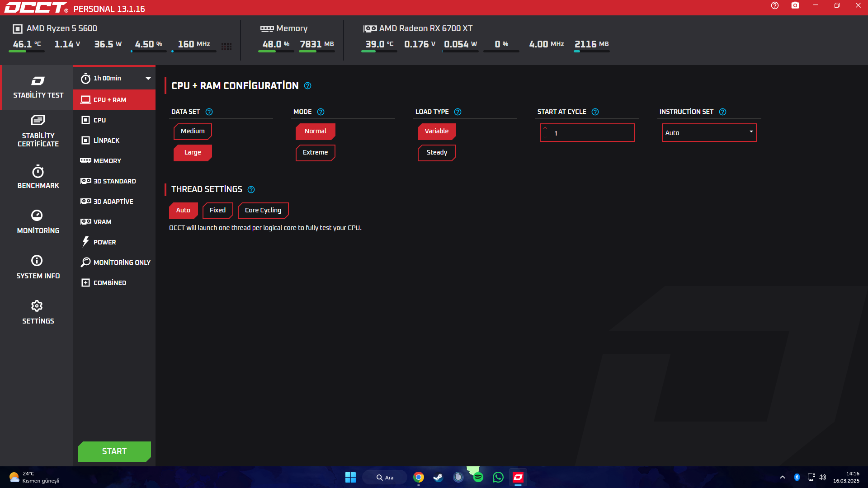This screenshot has height=488, width=868.
Task: Expand the 1h 00min duration dropdown
Action: click(x=148, y=79)
